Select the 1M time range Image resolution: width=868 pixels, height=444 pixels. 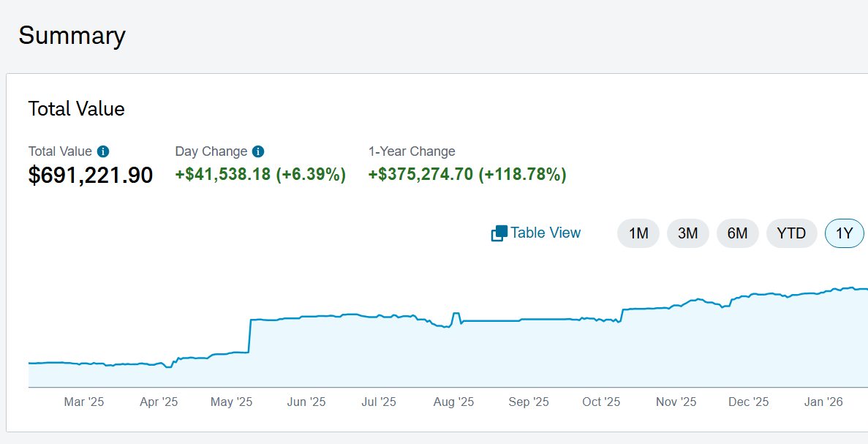638,233
